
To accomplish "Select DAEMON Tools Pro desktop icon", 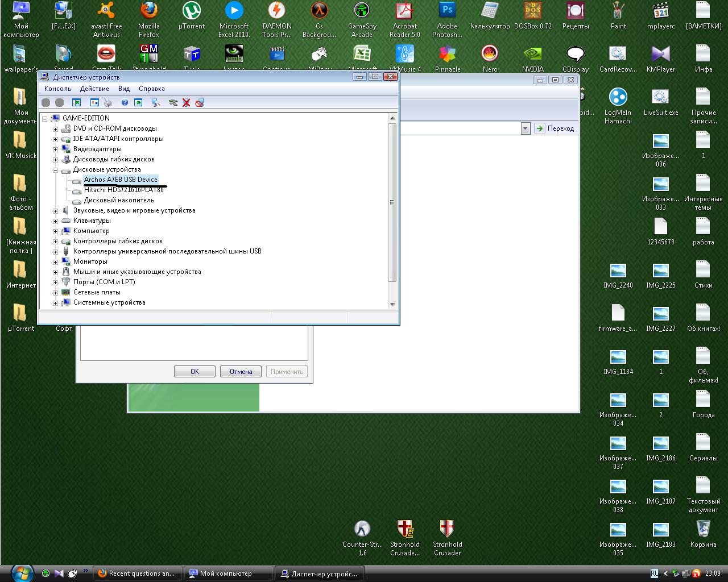I will [x=277, y=20].
